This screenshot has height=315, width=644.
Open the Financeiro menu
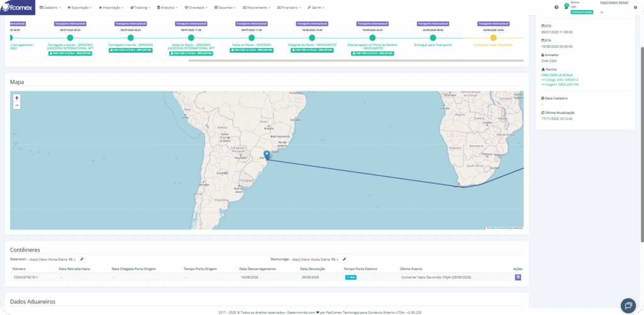(289, 8)
